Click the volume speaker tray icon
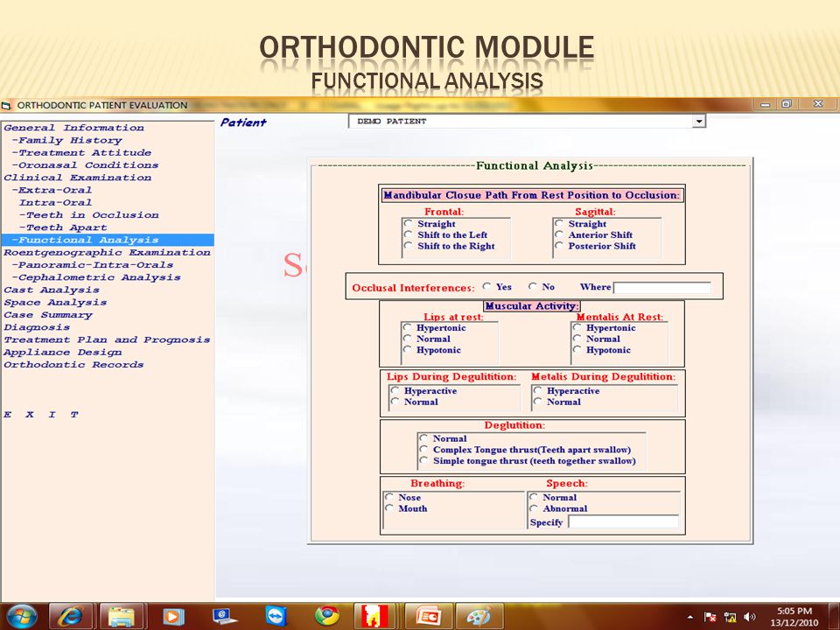The width and height of the screenshot is (840, 630). click(749, 617)
